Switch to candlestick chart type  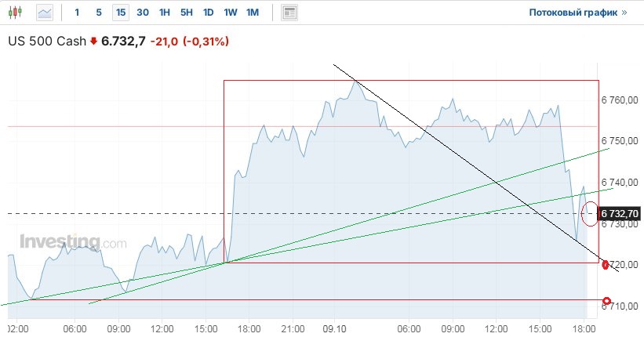pos(17,13)
